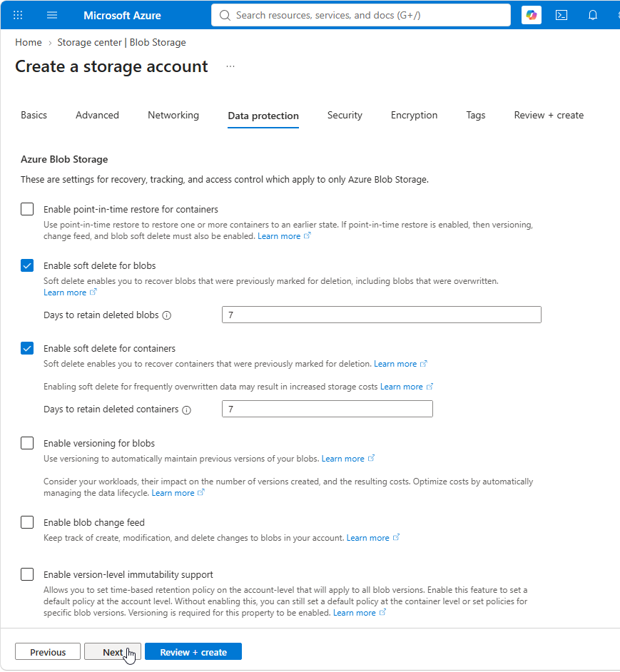Image resolution: width=620 pixels, height=672 pixels.
Task: Open Cloud Shell terminal icon
Action: pyautogui.click(x=561, y=16)
